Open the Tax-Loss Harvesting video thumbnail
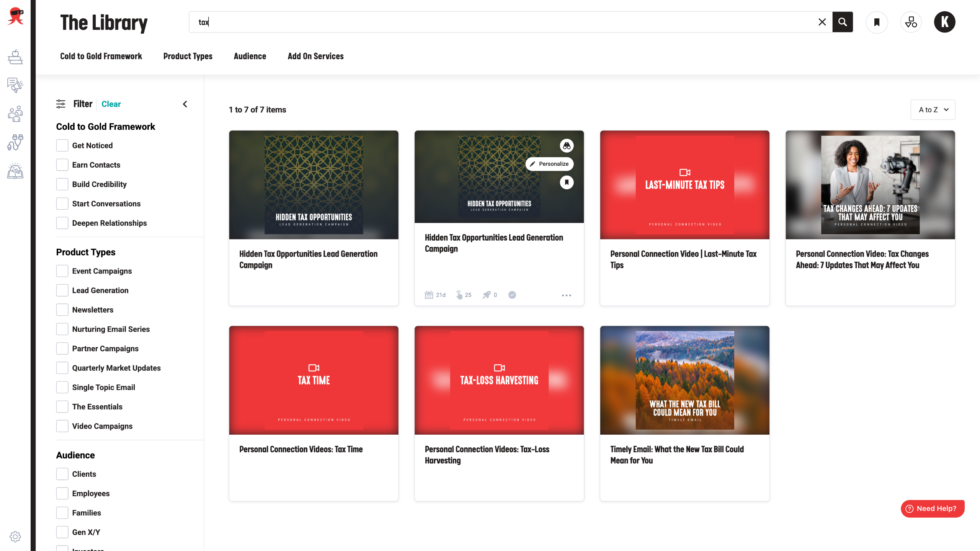This screenshot has height=551, width=980. [499, 380]
